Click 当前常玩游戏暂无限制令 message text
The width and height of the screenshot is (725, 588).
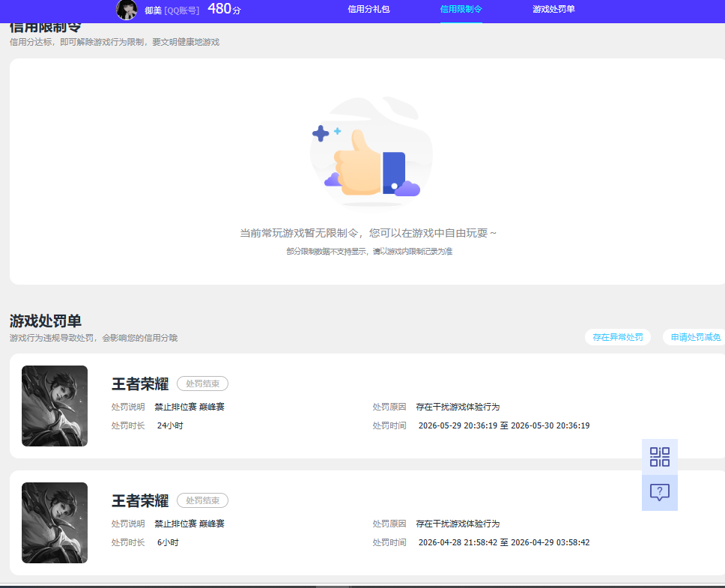tap(368, 233)
